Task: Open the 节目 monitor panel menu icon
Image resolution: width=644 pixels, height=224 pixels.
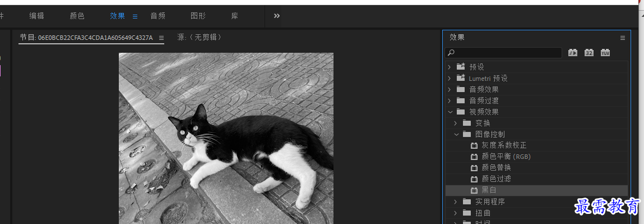Action: pos(161,38)
